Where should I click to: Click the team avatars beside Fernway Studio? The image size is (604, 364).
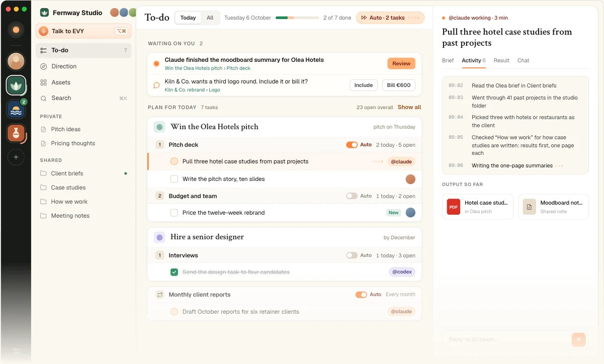click(123, 13)
